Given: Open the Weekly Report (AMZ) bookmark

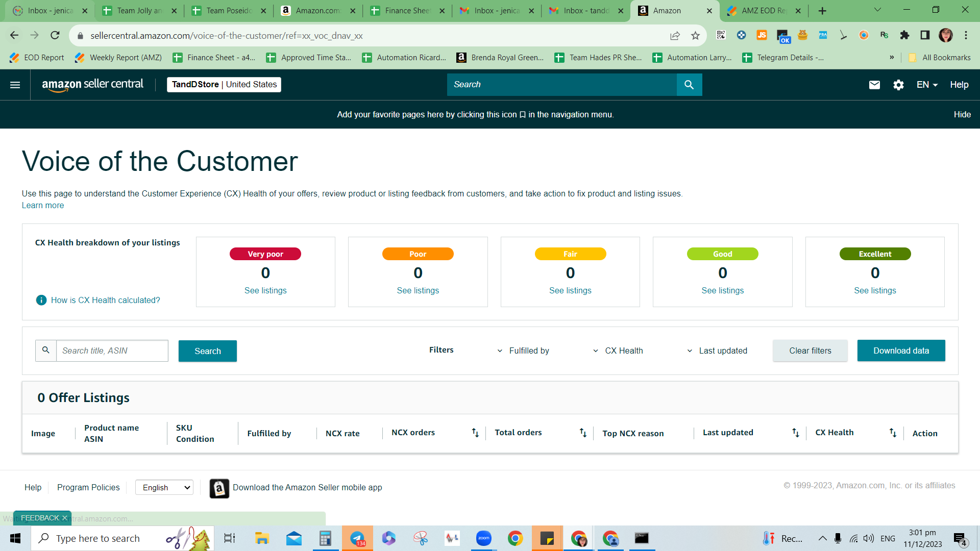Looking at the screenshot, I should [x=119, y=58].
